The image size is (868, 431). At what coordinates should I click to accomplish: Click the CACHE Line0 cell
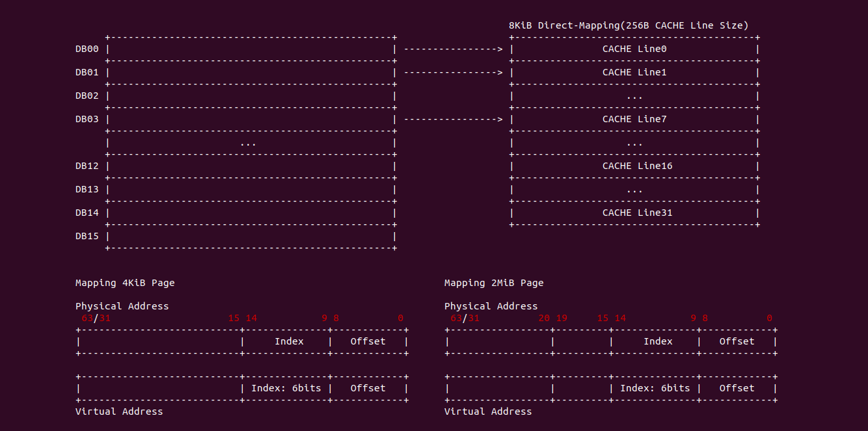click(634, 49)
